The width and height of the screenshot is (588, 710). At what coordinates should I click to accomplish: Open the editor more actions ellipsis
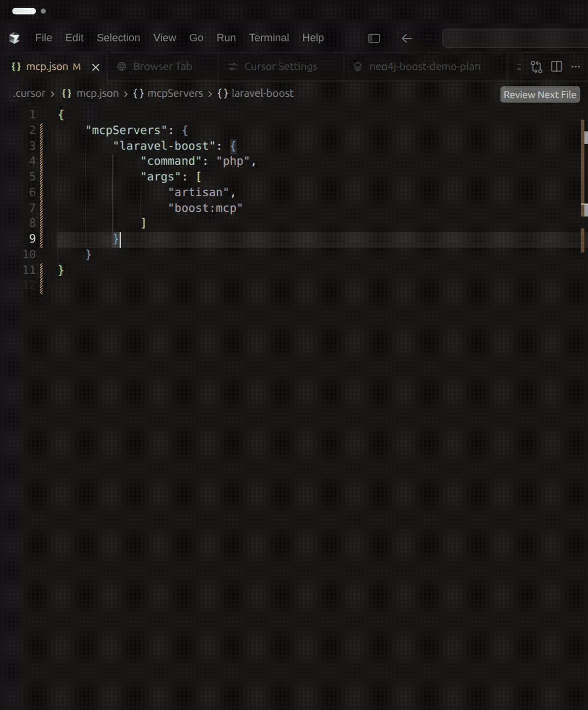(x=576, y=66)
